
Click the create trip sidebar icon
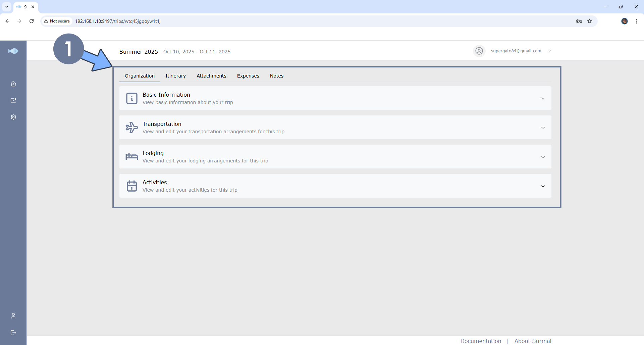tap(13, 100)
